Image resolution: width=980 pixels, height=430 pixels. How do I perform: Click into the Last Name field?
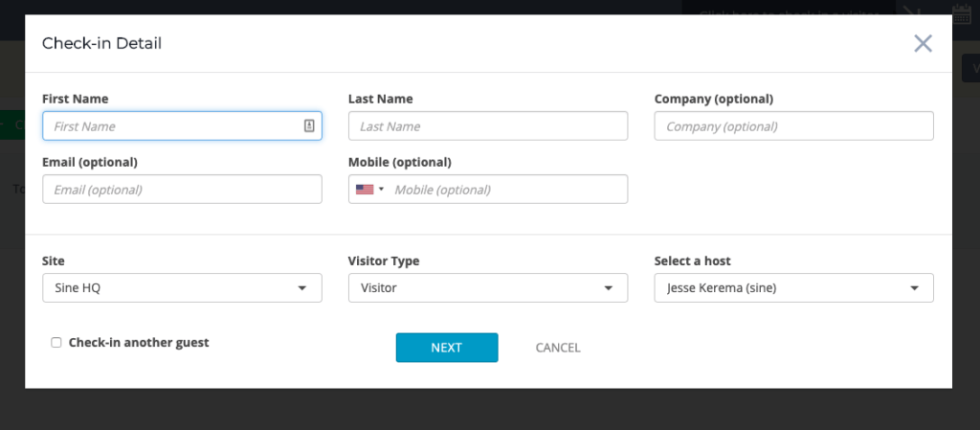[x=487, y=125]
